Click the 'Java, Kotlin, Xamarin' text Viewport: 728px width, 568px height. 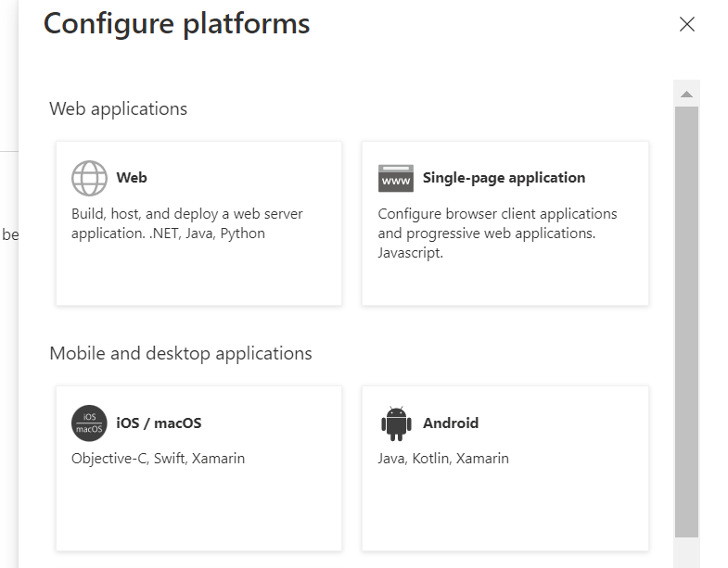pos(443,458)
